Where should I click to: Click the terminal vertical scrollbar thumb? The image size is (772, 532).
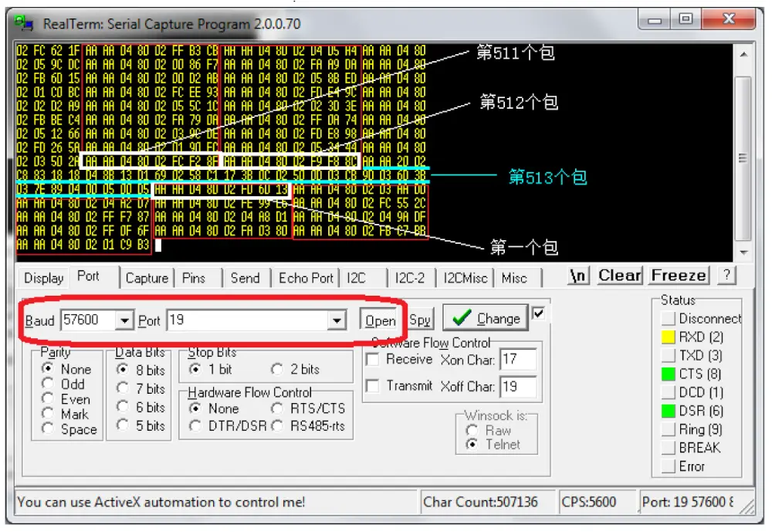[743, 158]
